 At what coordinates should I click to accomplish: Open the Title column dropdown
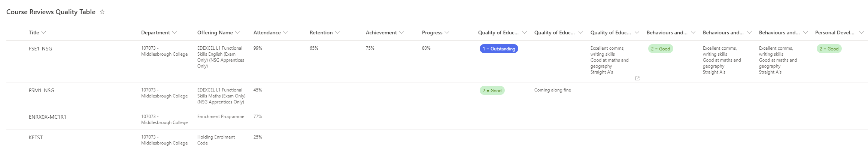(44, 33)
